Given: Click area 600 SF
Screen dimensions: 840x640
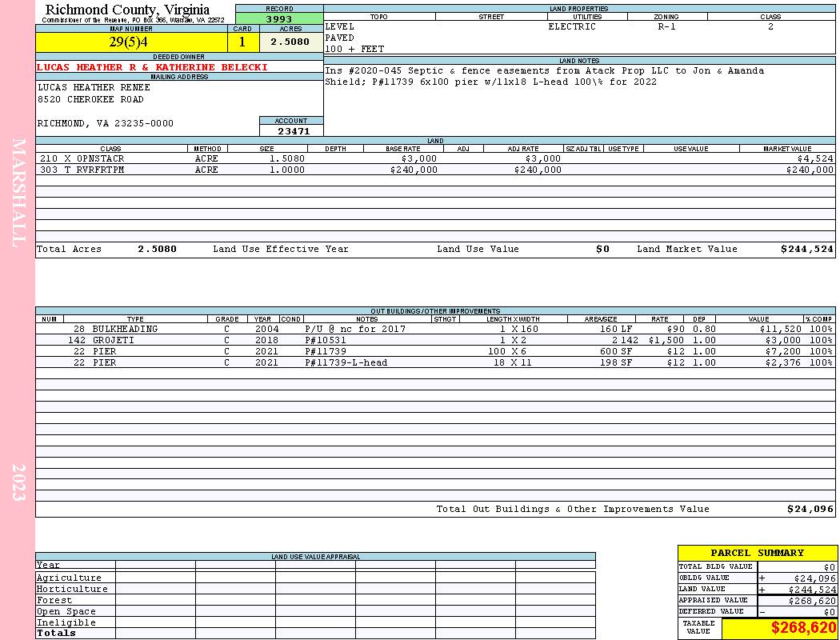Looking at the screenshot, I should (x=615, y=352).
